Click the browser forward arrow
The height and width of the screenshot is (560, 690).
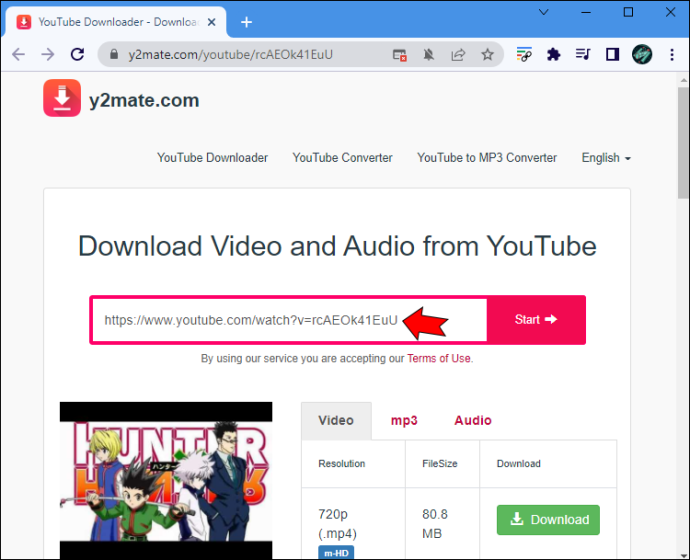(x=48, y=55)
